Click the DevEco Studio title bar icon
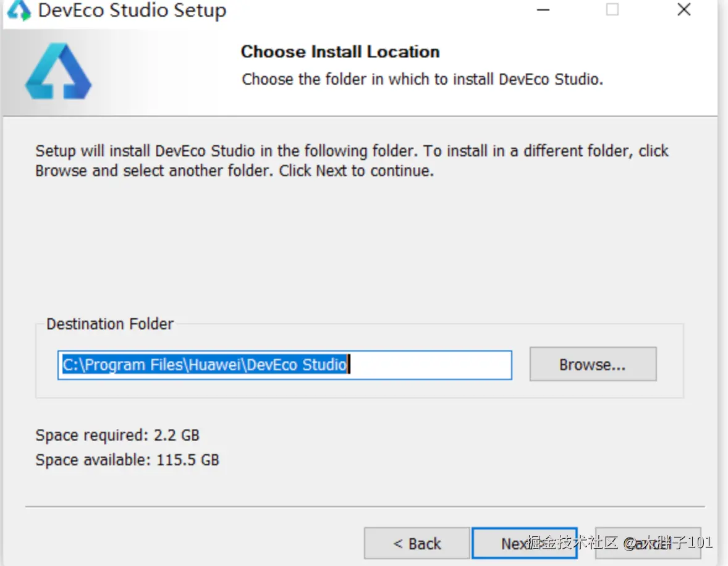Screen dimensions: 728x566 [19, 11]
